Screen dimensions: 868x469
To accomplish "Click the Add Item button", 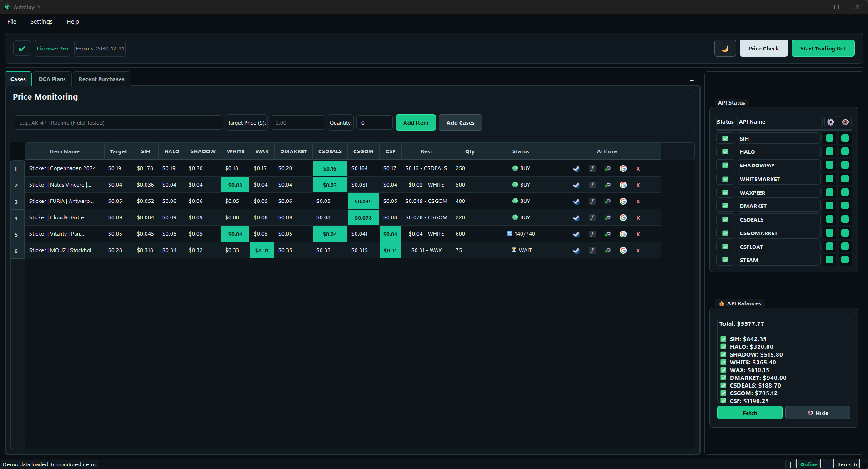I will coord(416,122).
